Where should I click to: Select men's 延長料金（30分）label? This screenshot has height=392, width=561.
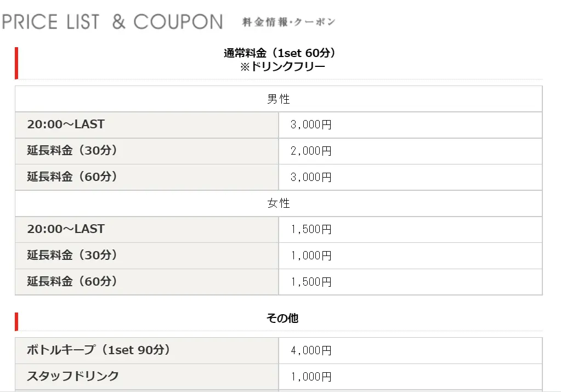72,150
